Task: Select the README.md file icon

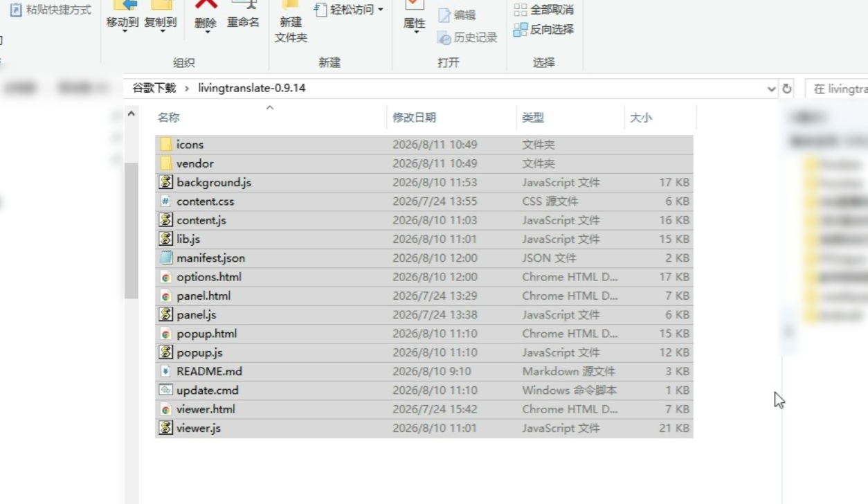Action: [165, 371]
